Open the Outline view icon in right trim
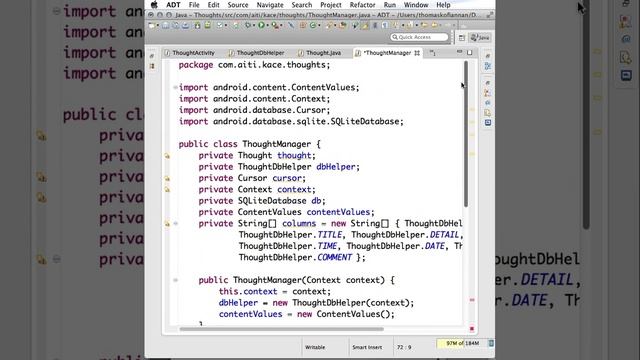The width and height of the screenshot is (640, 360). point(488,66)
